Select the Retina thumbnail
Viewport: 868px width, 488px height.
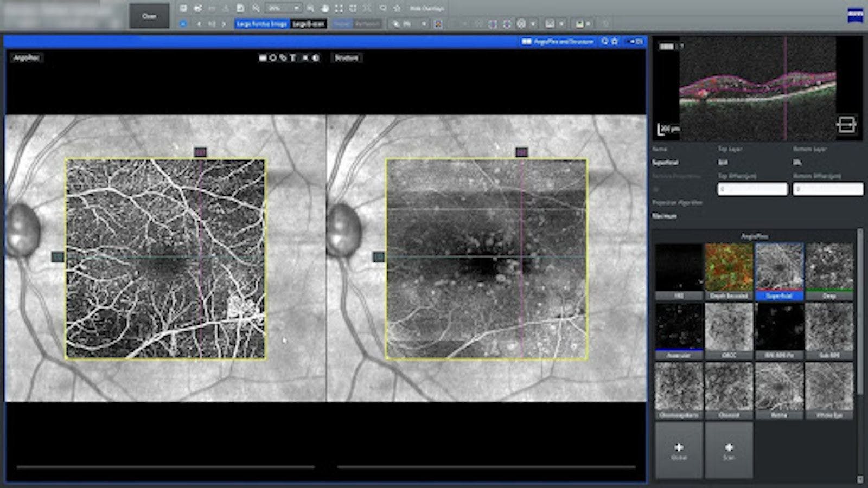[x=779, y=390]
